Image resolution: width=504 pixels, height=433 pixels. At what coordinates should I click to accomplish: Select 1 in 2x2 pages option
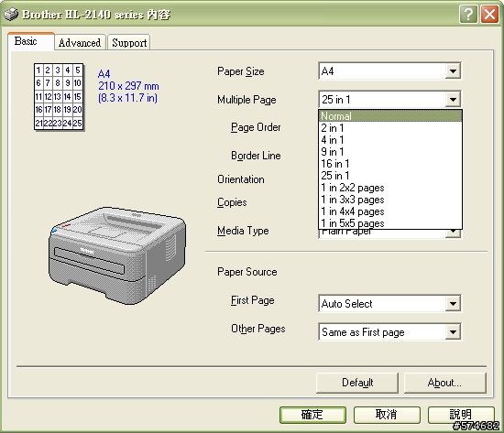tap(390, 188)
